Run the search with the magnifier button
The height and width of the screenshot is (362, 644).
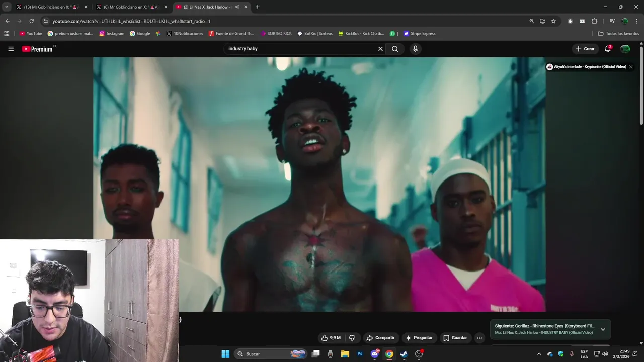395,49
